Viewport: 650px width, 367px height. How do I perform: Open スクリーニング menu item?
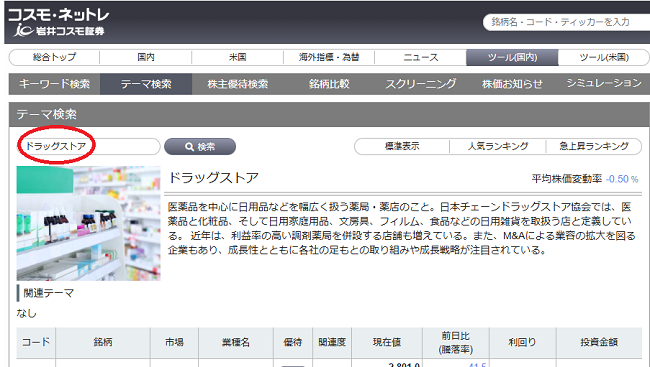coord(421,84)
